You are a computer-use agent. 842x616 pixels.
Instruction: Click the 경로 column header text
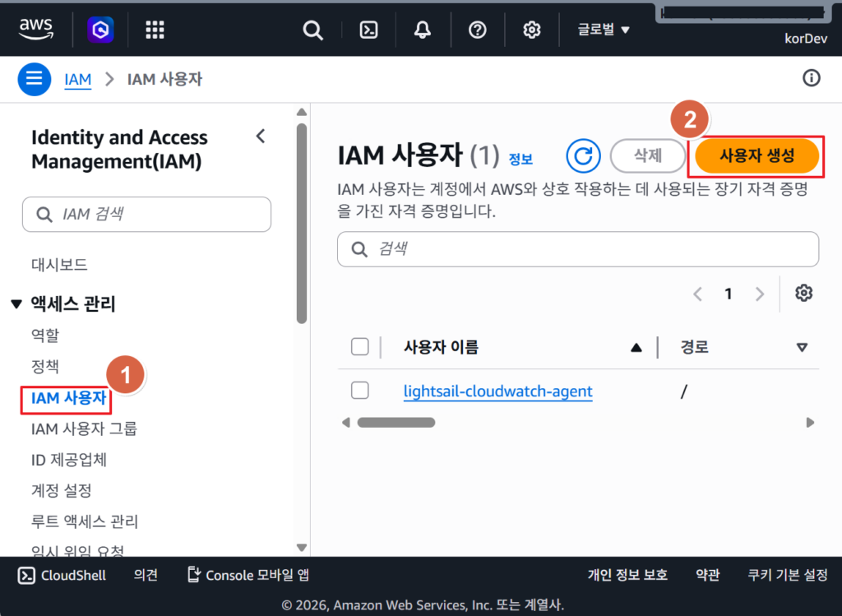pos(694,347)
